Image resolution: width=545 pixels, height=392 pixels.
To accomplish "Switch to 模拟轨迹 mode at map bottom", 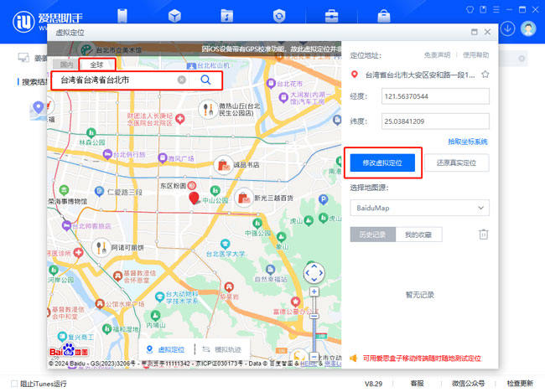I will click(221, 349).
